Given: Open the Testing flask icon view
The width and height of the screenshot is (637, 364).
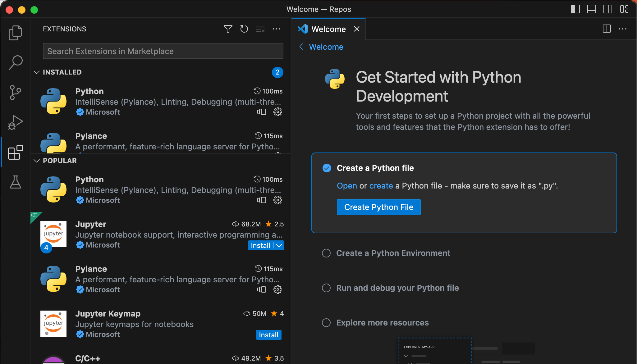Looking at the screenshot, I should click(15, 182).
